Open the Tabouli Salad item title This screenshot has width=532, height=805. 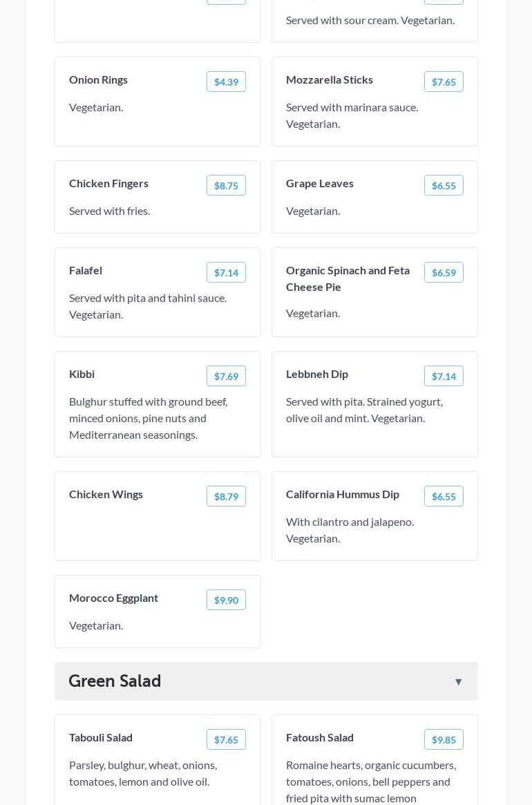point(101,737)
